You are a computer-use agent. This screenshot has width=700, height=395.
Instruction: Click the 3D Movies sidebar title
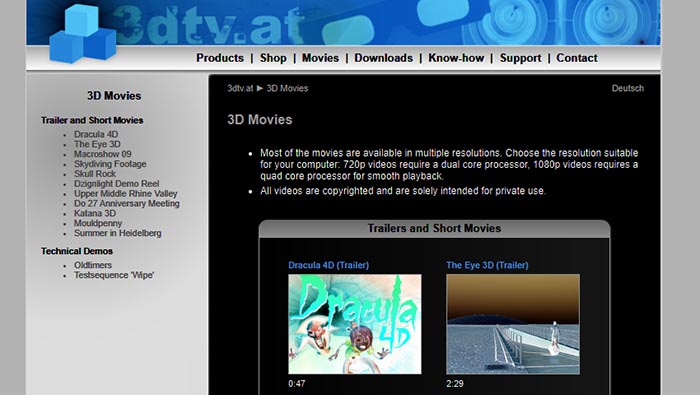pyautogui.click(x=114, y=96)
